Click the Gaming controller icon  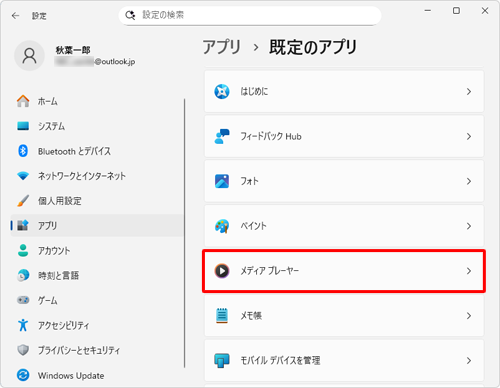(23, 300)
